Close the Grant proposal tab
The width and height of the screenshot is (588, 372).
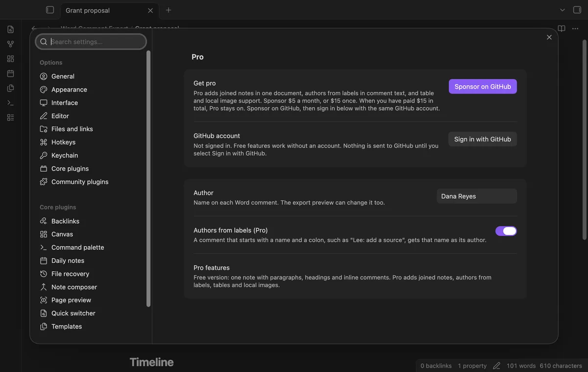coord(150,10)
